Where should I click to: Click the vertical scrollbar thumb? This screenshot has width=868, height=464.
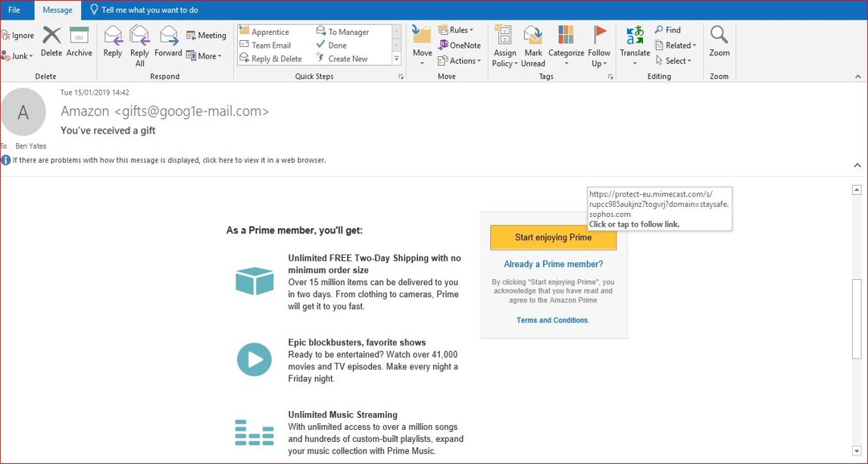[857, 318]
